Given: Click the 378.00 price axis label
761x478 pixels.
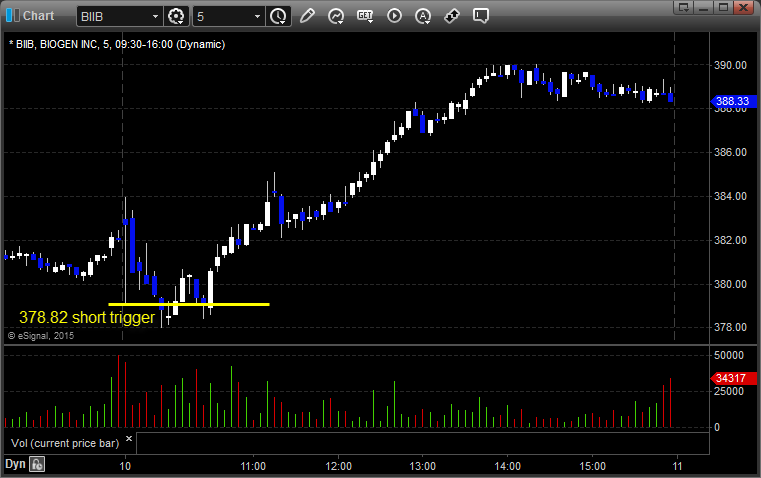Looking at the screenshot, I should point(730,327).
